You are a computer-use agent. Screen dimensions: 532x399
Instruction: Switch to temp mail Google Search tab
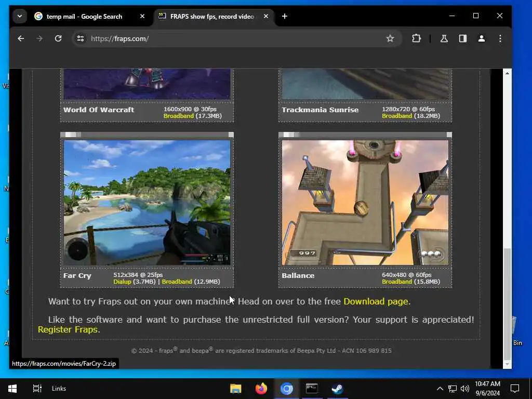[84, 16]
